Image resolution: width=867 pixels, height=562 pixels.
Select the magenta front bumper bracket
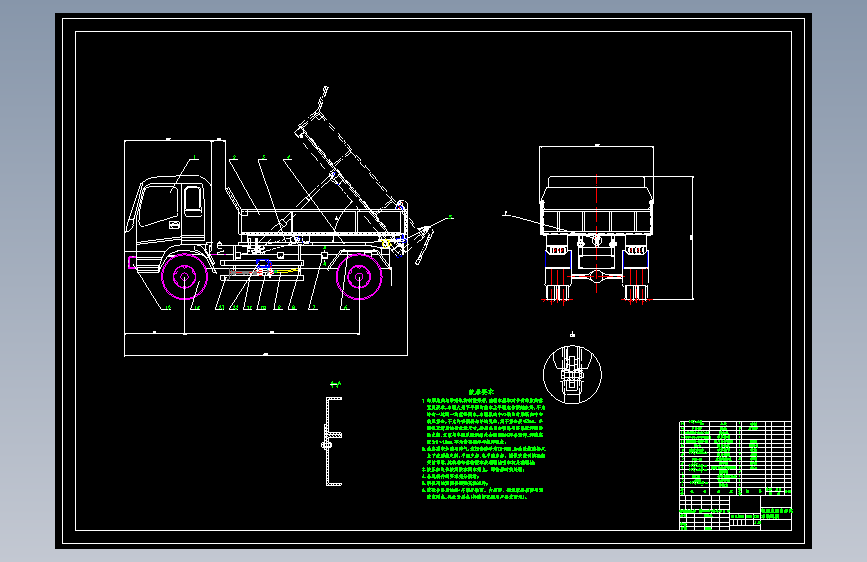pyautogui.click(x=132, y=262)
